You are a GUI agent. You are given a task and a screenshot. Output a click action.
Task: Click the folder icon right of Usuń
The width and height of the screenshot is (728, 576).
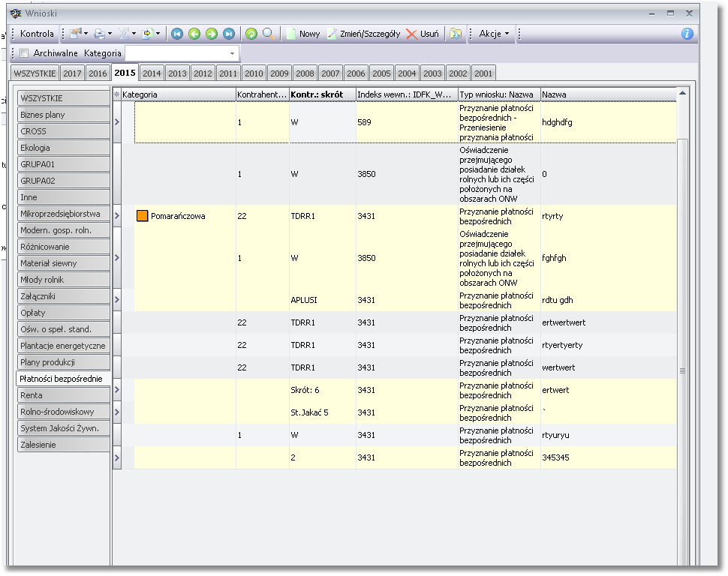(x=456, y=34)
